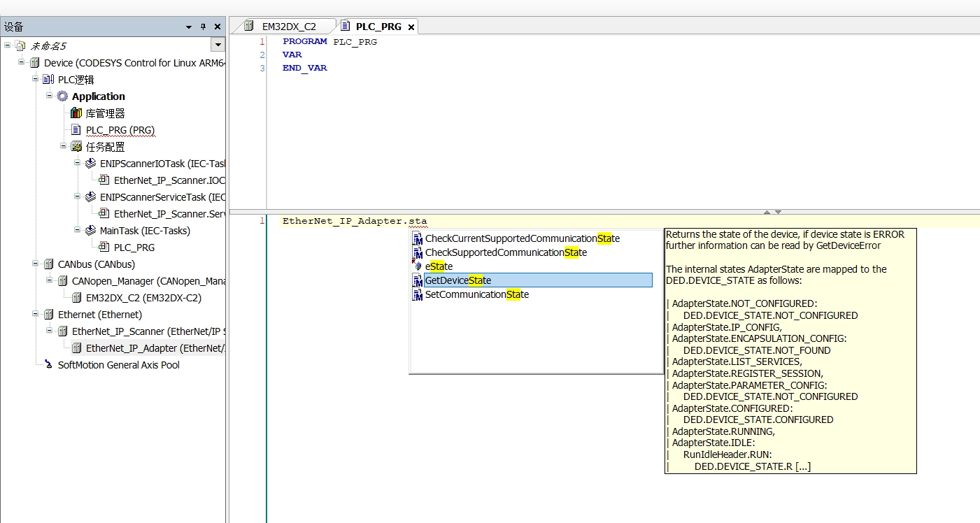The width and height of the screenshot is (980, 523).
Task: Click the EtherNet_IP_Adapter.sta code line
Action: (x=355, y=221)
